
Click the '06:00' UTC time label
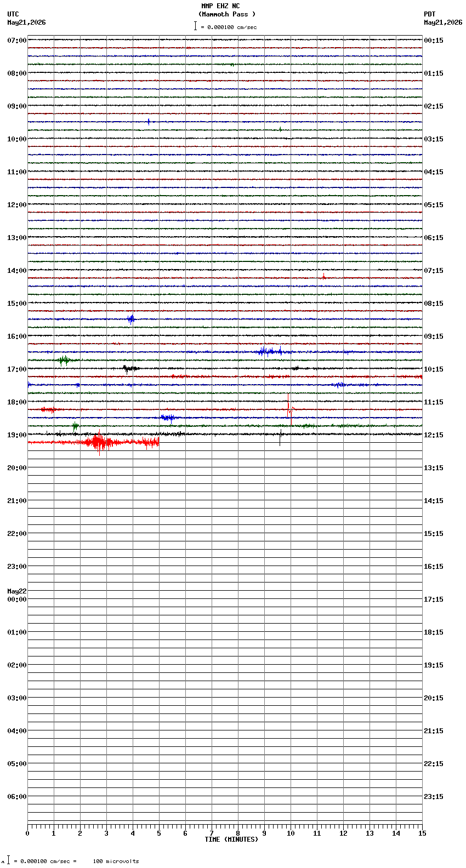coord(17,797)
